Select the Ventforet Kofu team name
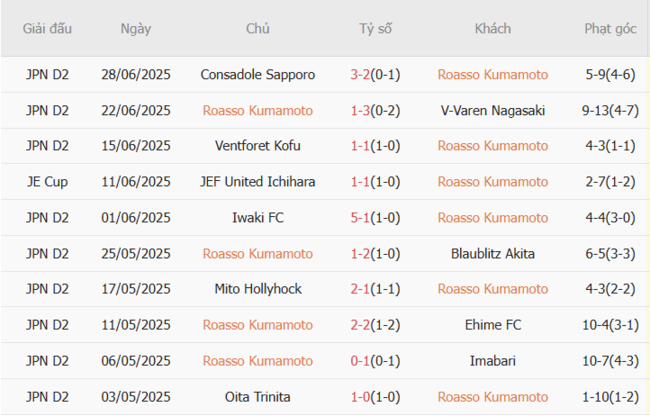The width and height of the screenshot is (650, 416). 257,146
